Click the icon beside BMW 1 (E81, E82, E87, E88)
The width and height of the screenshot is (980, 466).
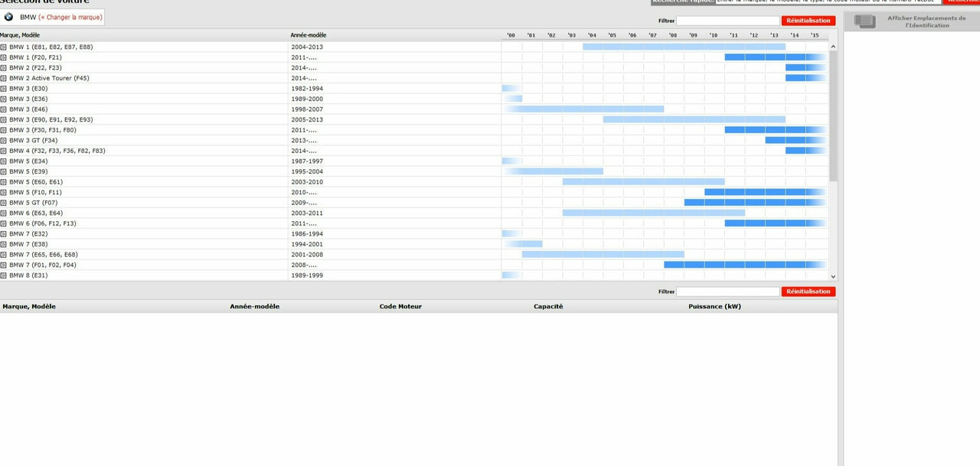pyautogui.click(x=3, y=47)
